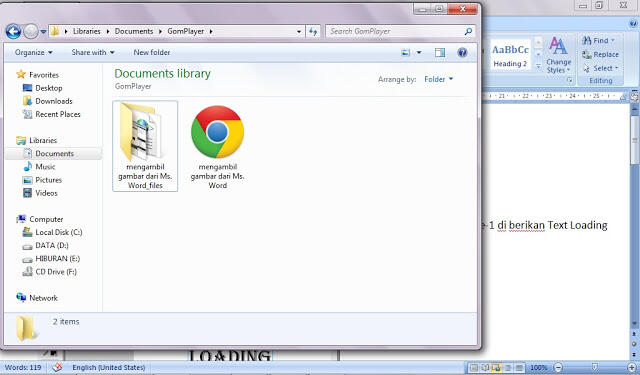This screenshot has width=640, height=375.
Task: Open CD Drive (F:)
Action: click(49, 271)
